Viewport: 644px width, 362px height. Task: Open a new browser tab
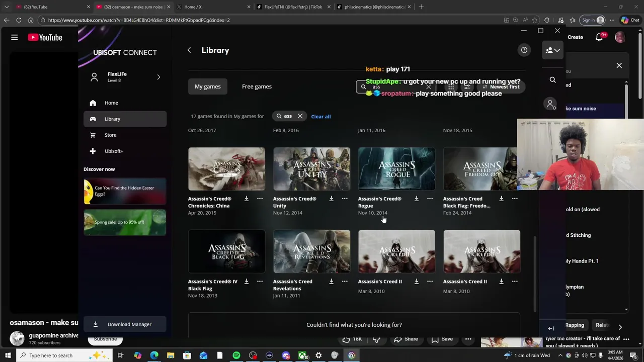(x=421, y=7)
